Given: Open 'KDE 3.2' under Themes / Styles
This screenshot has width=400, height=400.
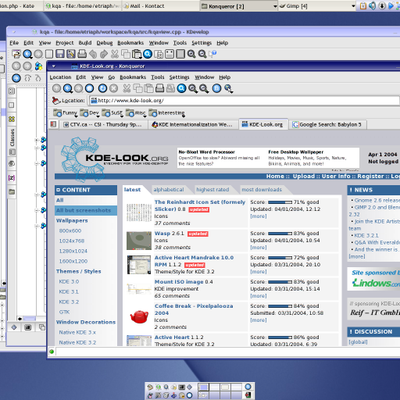Looking at the screenshot, I should click(x=69, y=302).
